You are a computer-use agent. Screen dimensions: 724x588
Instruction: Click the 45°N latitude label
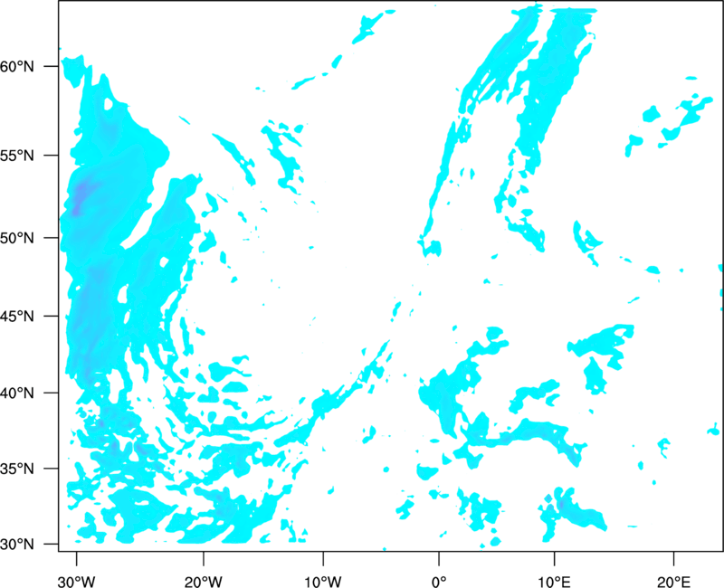click(x=17, y=316)
